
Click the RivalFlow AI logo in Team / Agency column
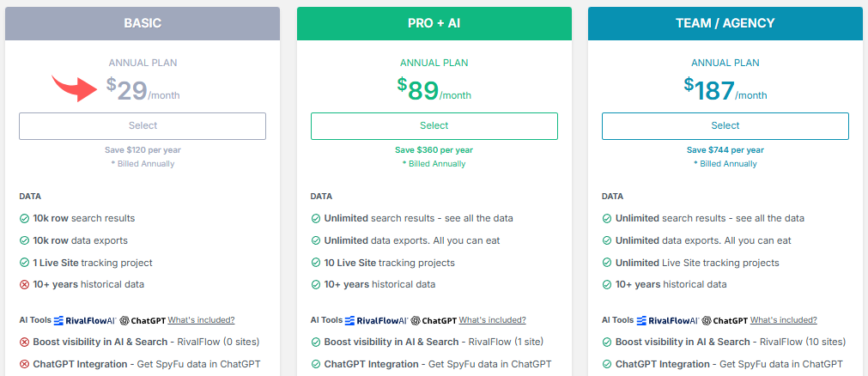[x=666, y=320]
